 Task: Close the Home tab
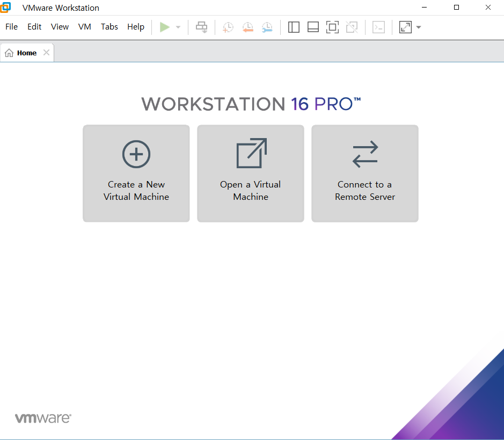(46, 53)
